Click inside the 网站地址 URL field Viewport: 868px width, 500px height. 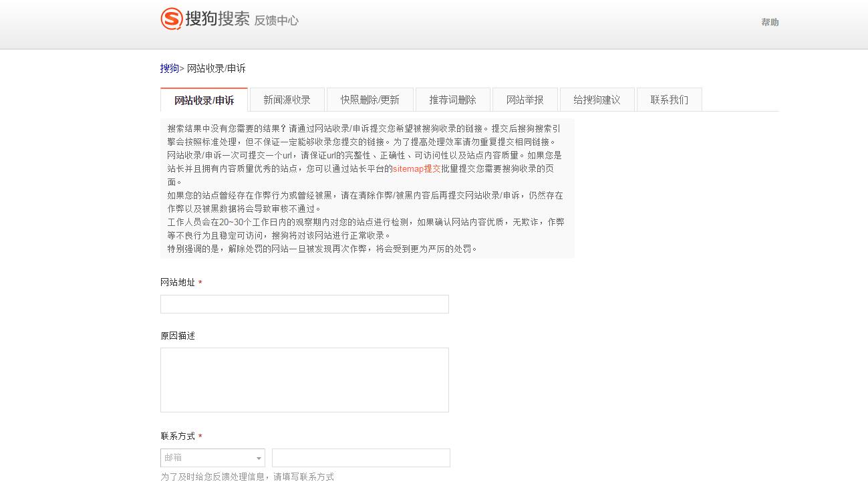(x=304, y=303)
